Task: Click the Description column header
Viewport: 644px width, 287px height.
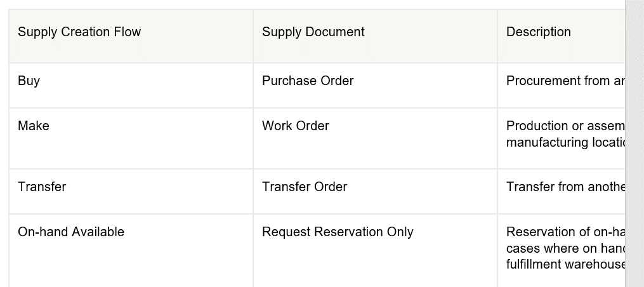Action: 539,32
